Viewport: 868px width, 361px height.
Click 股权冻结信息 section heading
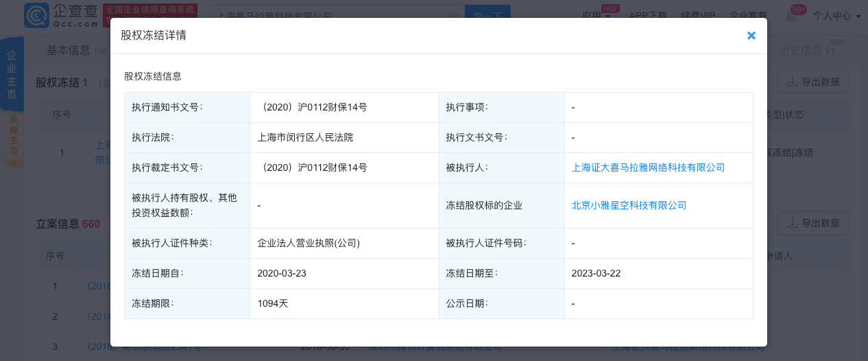[x=153, y=76]
